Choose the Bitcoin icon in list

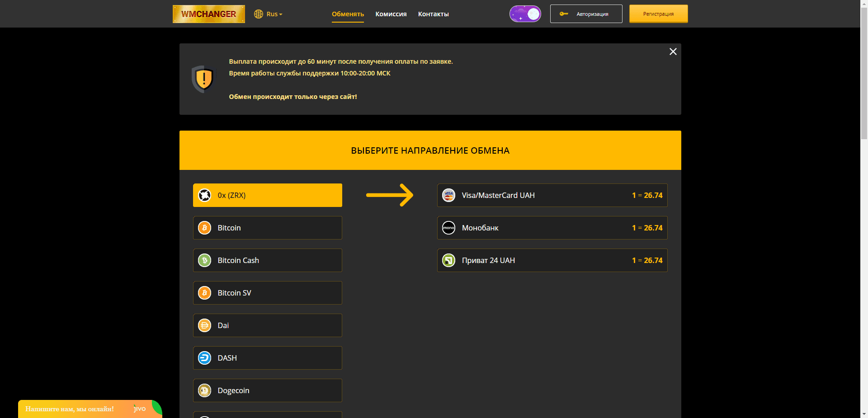click(x=205, y=228)
